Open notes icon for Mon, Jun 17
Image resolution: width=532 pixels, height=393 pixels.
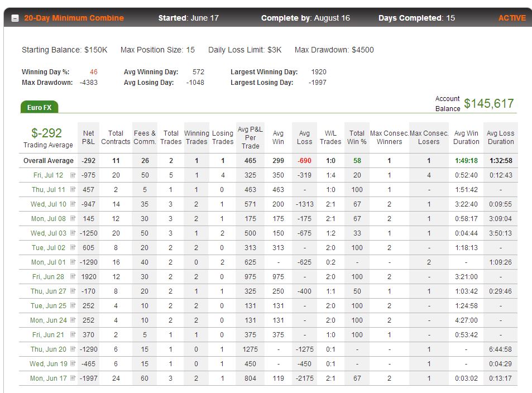[73, 378]
